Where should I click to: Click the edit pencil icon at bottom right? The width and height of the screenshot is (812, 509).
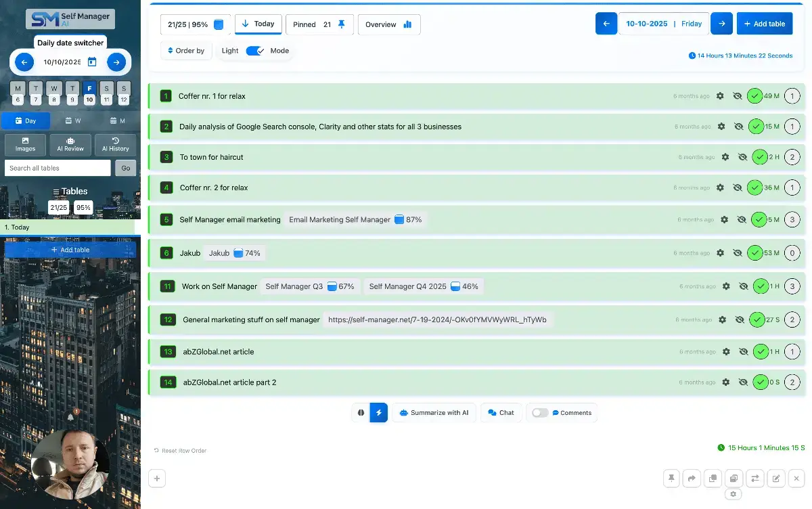[775, 479]
